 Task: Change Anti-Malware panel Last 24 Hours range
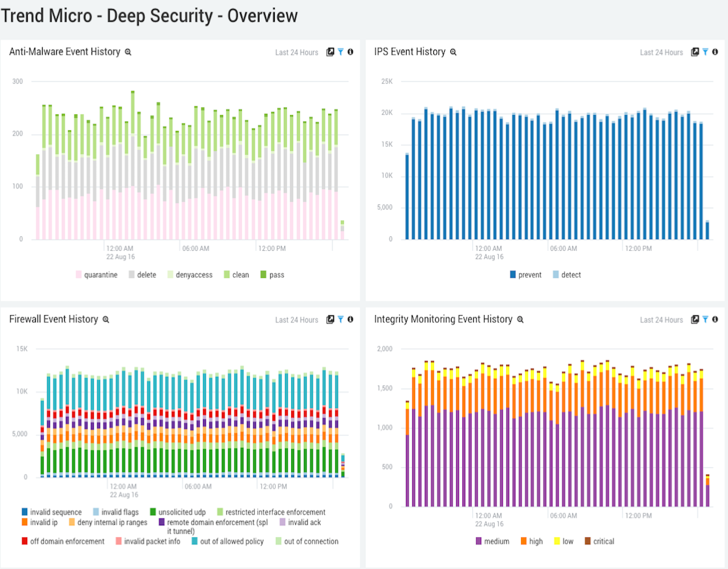point(297,52)
